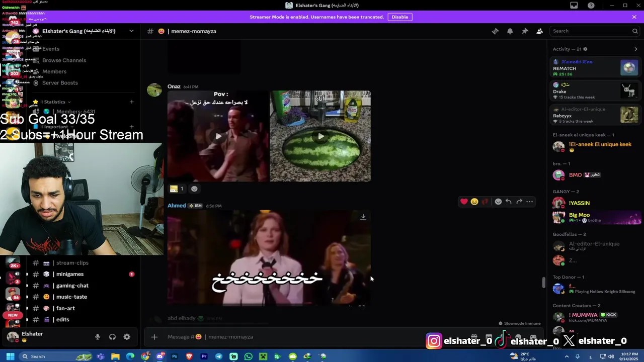Open Activity settings gear icon
This screenshot has width=644, height=362.
tap(585, 49)
